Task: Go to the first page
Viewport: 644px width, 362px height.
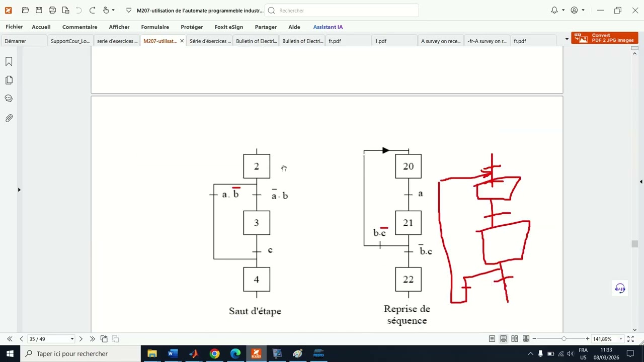Action: click(x=10, y=339)
